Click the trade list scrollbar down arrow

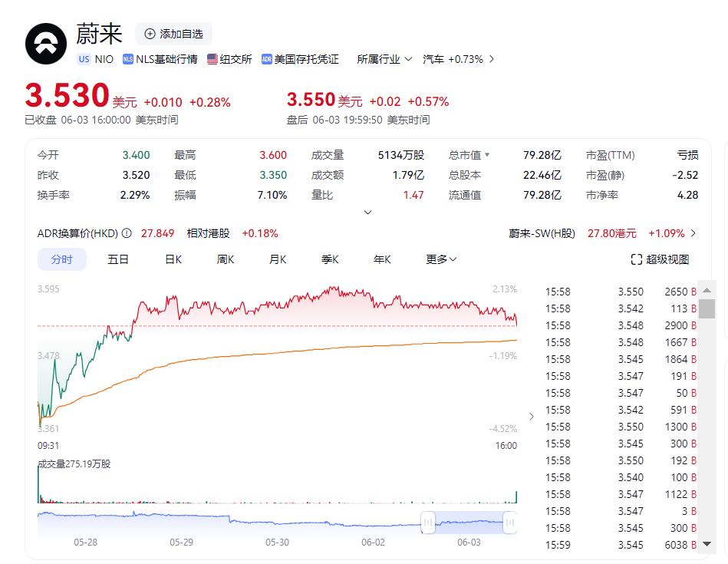pos(707,544)
